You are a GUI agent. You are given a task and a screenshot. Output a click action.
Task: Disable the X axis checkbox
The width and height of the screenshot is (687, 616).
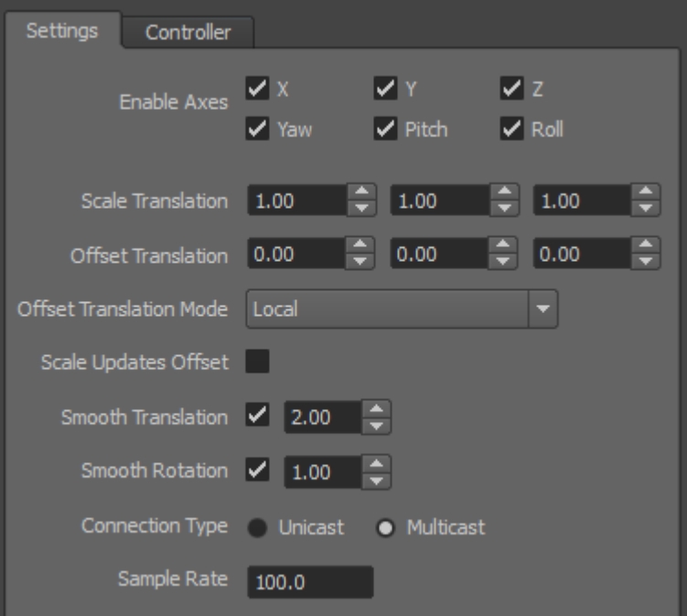click(257, 90)
